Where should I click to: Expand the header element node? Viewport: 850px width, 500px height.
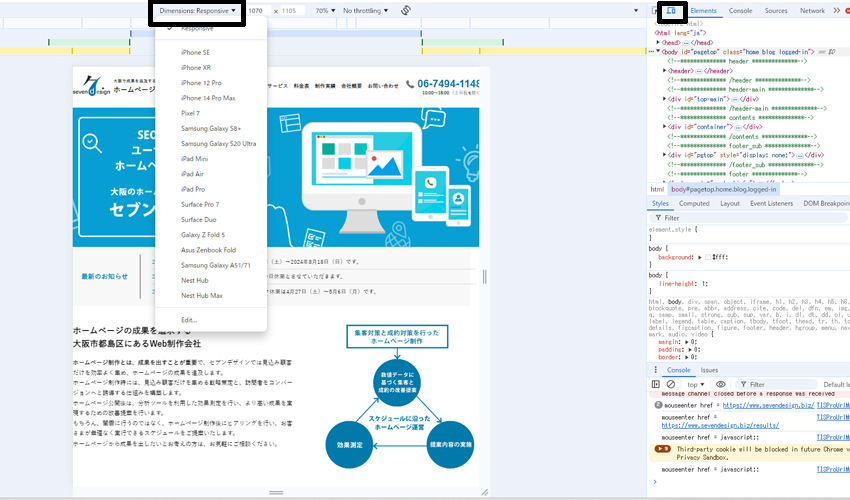point(665,70)
